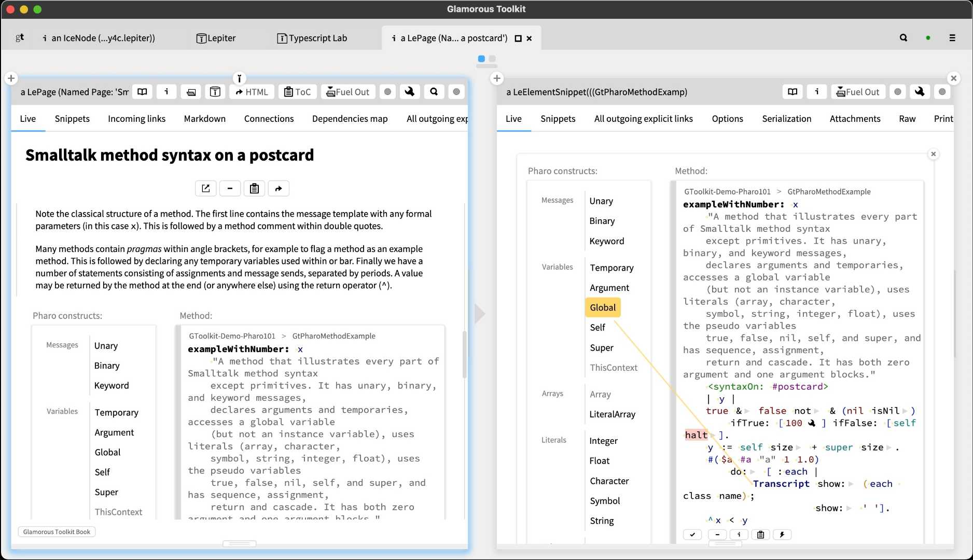This screenshot has width=973, height=560.
Task: Switch to the an IceNode window tab
Action: [99, 38]
